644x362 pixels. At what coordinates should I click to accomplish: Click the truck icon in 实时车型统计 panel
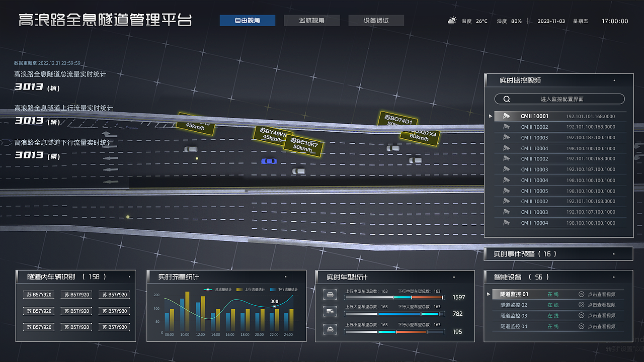[x=330, y=312]
